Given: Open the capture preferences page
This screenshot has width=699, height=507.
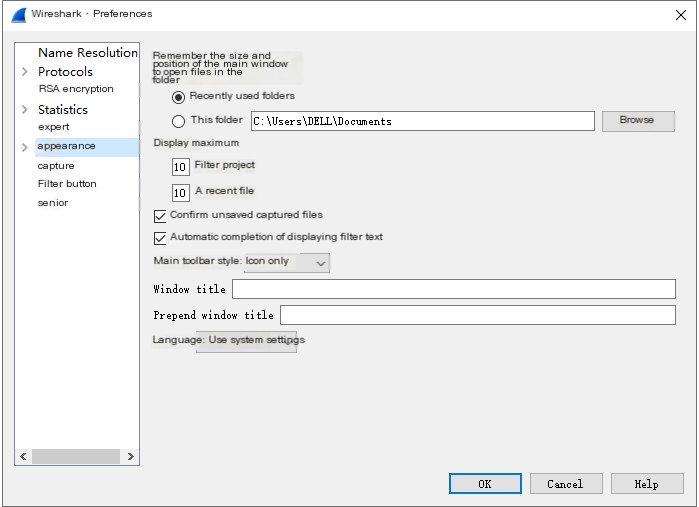Looking at the screenshot, I should coord(56,166).
